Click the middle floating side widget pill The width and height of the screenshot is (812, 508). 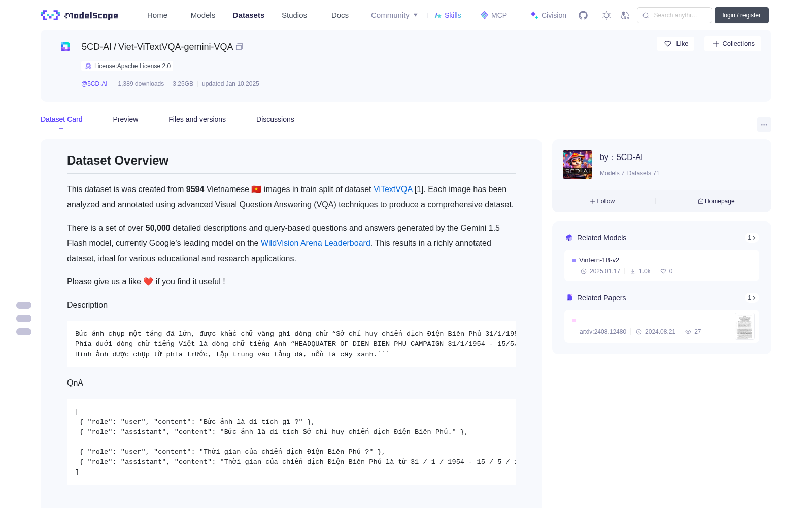pos(24,319)
